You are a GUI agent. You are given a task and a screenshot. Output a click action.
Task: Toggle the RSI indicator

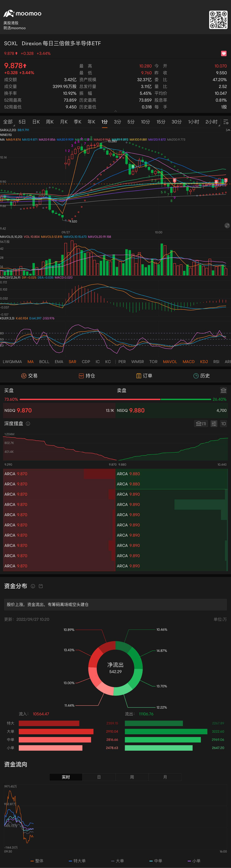point(216,362)
